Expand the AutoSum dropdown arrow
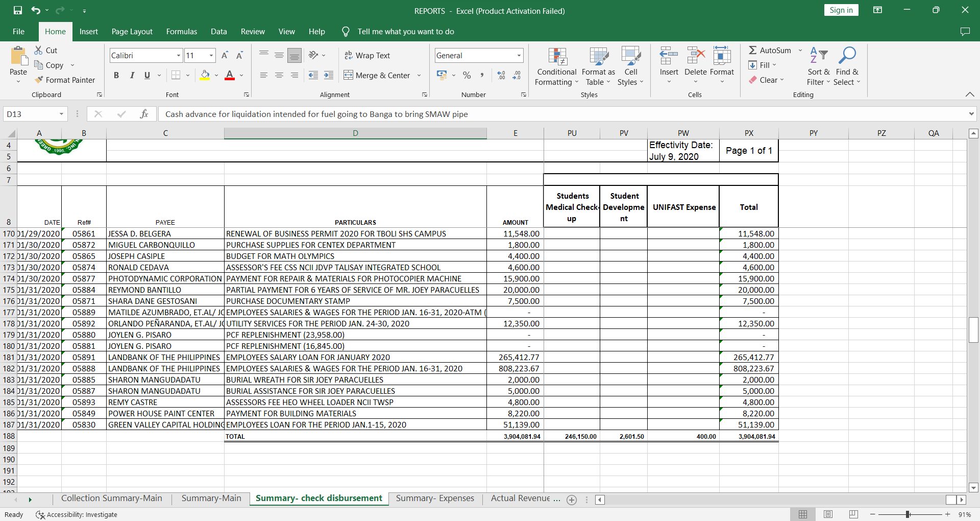 pyautogui.click(x=800, y=50)
